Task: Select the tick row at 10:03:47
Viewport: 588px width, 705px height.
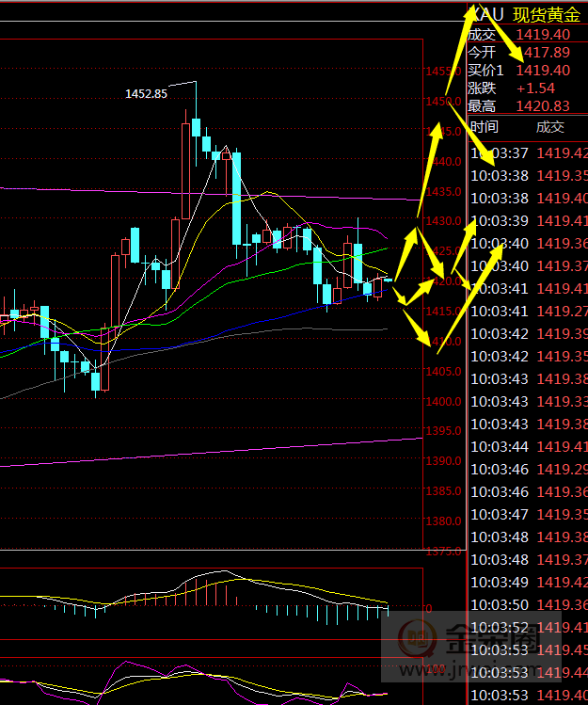Action: click(x=529, y=514)
